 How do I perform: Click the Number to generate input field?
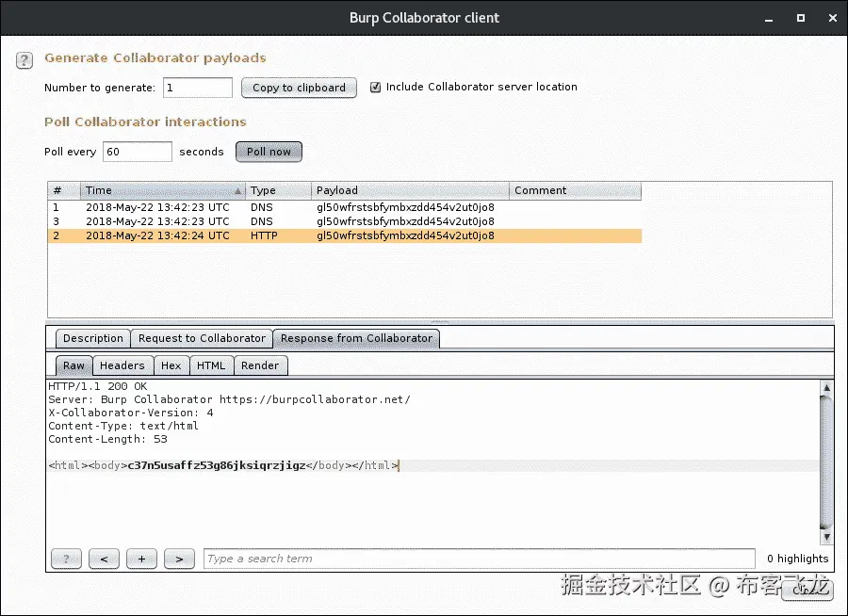pos(198,88)
